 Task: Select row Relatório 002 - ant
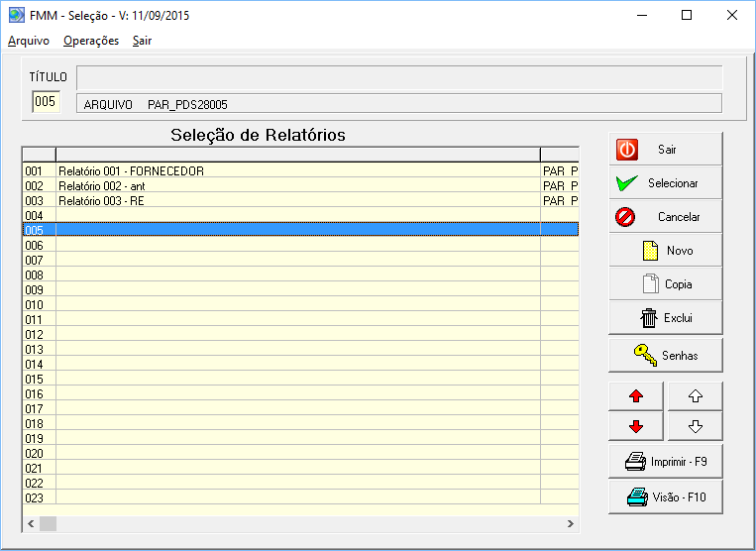click(300, 185)
